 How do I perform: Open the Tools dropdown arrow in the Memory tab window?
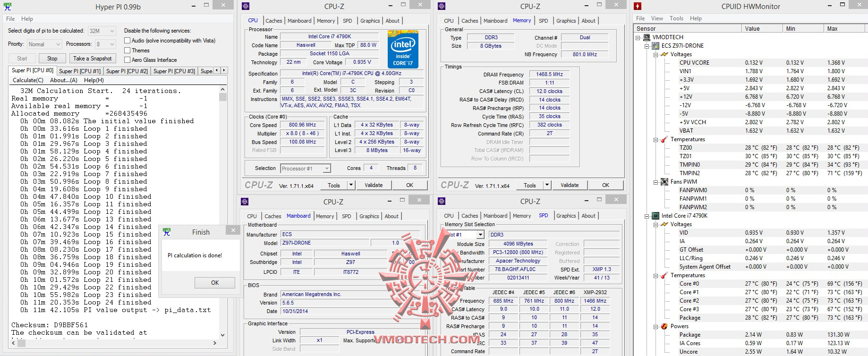(547, 185)
